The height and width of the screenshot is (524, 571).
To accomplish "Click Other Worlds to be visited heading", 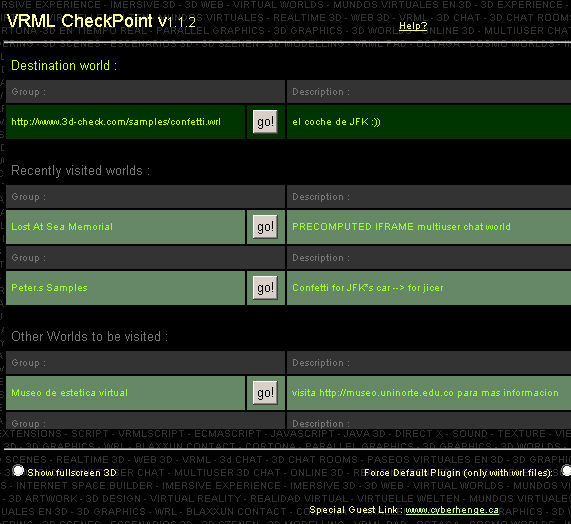I will [x=90, y=336].
